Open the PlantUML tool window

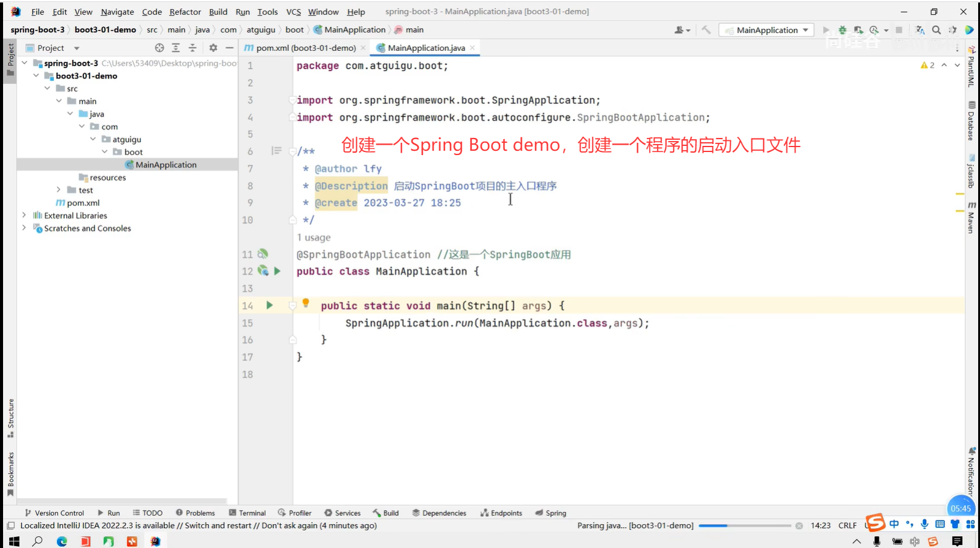click(971, 67)
